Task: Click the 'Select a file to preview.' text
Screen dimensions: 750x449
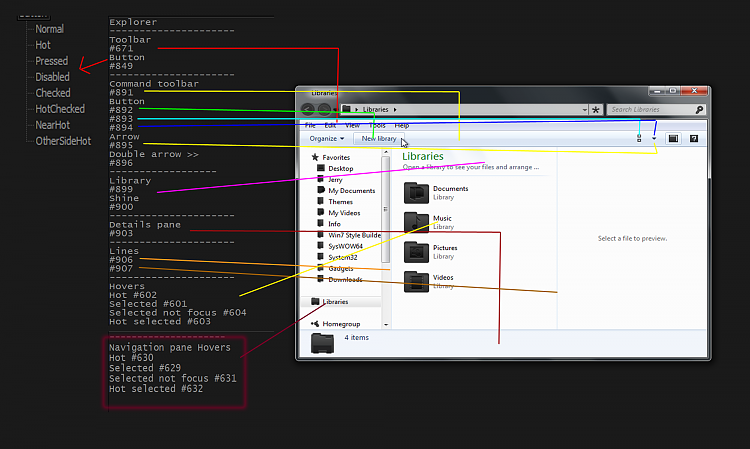Action: click(632, 238)
